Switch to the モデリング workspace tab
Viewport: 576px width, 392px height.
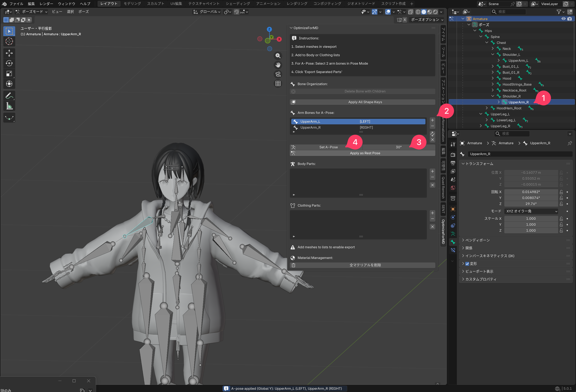[x=132, y=4]
